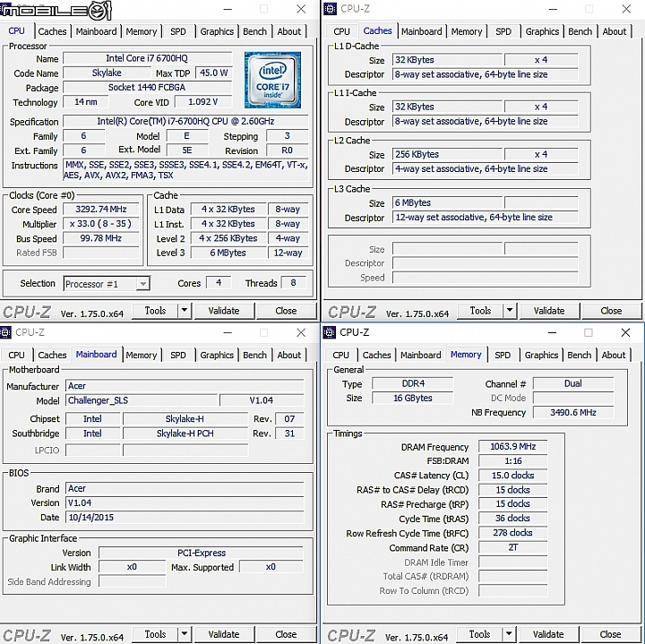Image resolution: width=645 pixels, height=644 pixels.
Task: Click Validate button in the Memory window
Action: (548, 634)
